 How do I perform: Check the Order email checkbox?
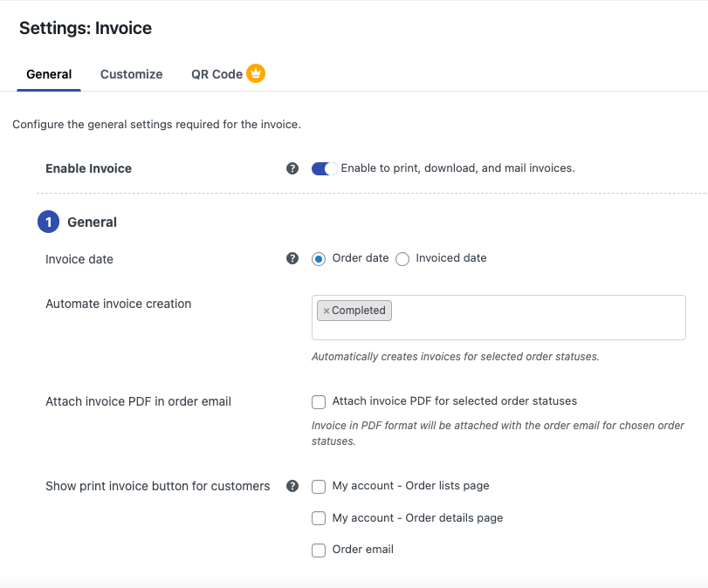coord(319,550)
